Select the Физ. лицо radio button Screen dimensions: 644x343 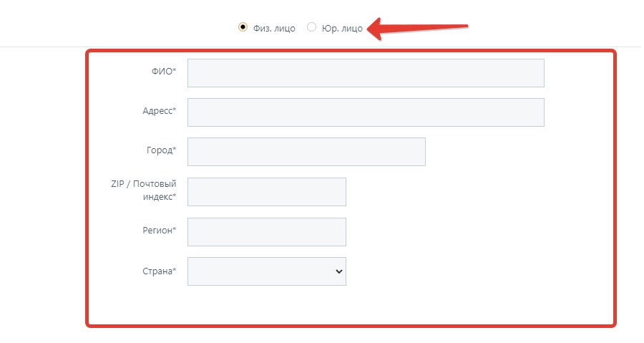[x=243, y=27]
